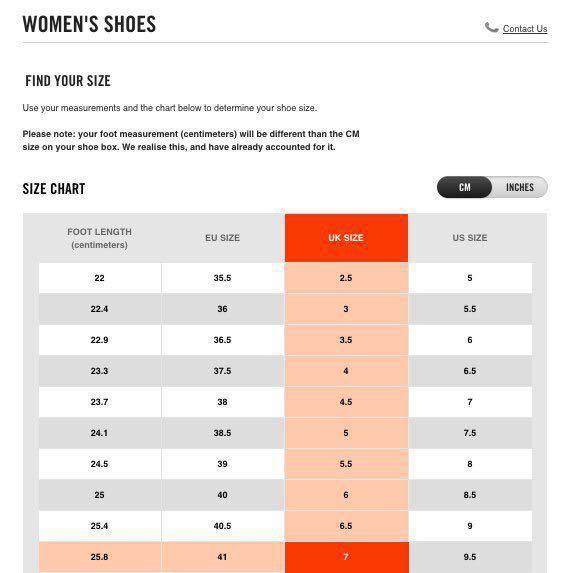Viewport: 574px width, 573px height.
Task: Select EU size 40 cell
Action: [222, 495]
